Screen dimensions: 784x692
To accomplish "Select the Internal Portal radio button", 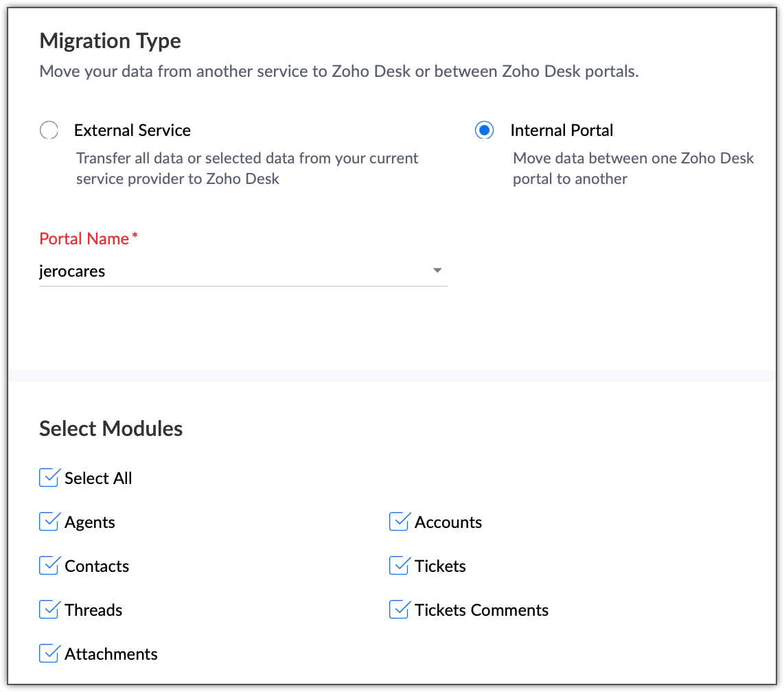I will 484,130.
